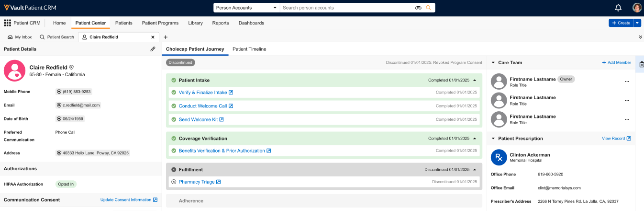Switch to the Patient Timeline tab
Screen dimensions: 644x211
click(x=249, y=49)
